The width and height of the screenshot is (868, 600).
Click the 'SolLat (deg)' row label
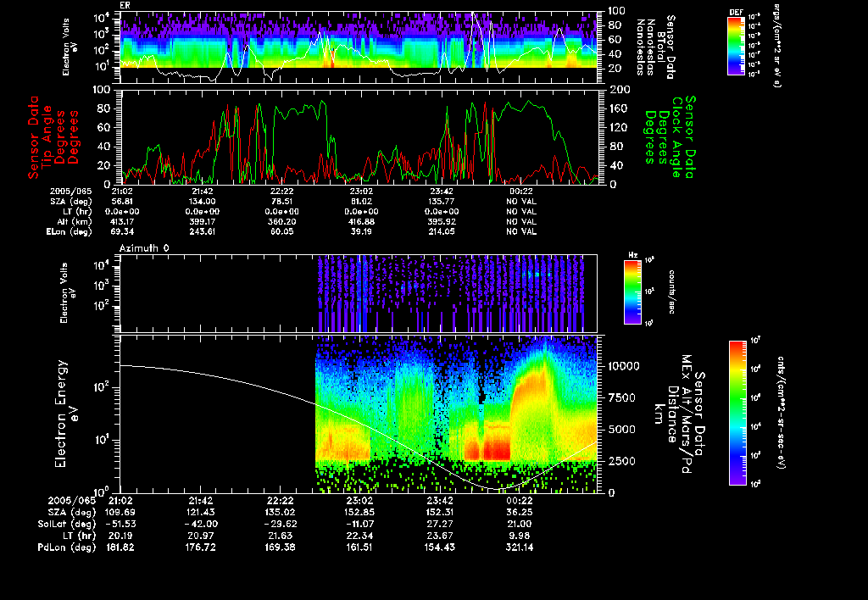pyautogui.click(x=66, y=525)
